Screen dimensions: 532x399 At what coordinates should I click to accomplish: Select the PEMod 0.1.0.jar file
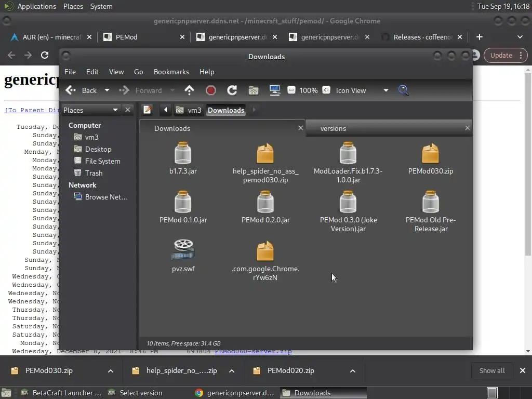pos(183,207)
